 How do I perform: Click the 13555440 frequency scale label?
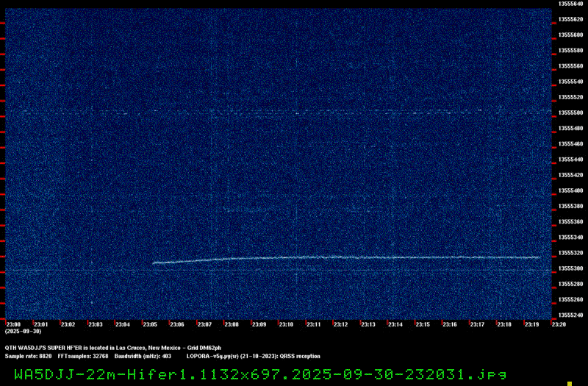[x=571, y=160]
